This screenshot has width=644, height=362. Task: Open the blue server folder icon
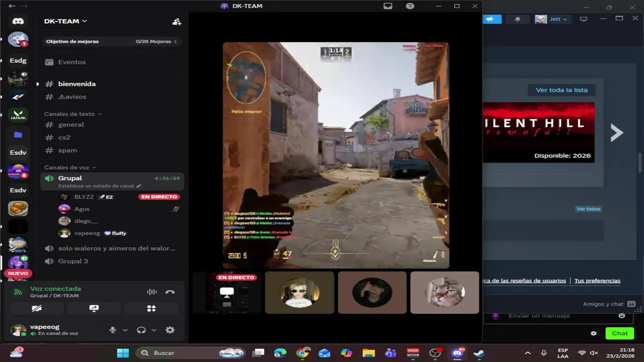[18, 134]
